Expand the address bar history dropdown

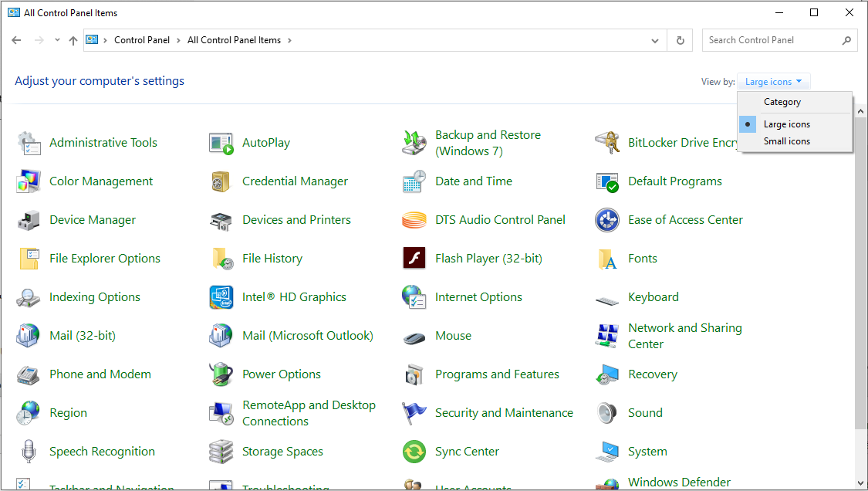[655, 40]
